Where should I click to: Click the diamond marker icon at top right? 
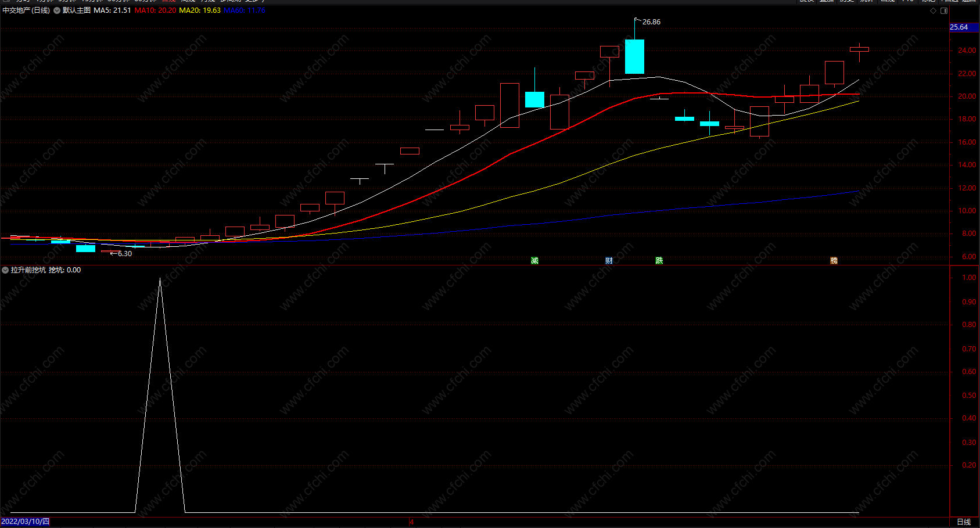934,10
